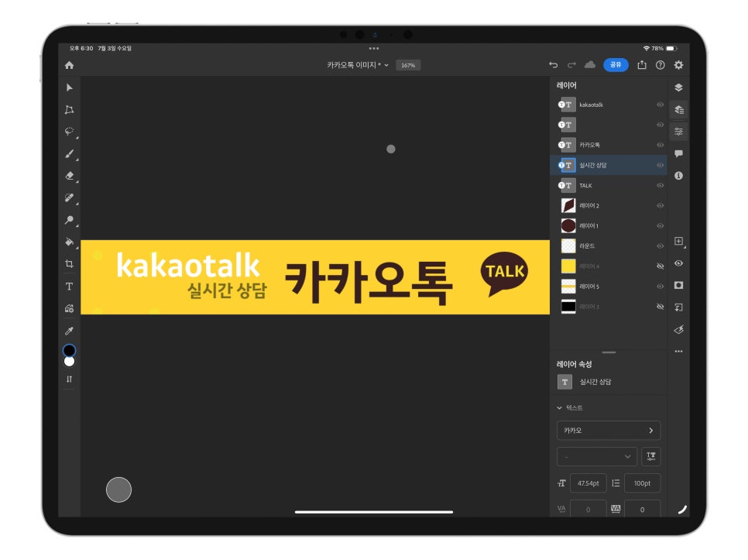Screen dimensions: 748x560
Task: Select the TALK layer row
Action: coord(609,186)
